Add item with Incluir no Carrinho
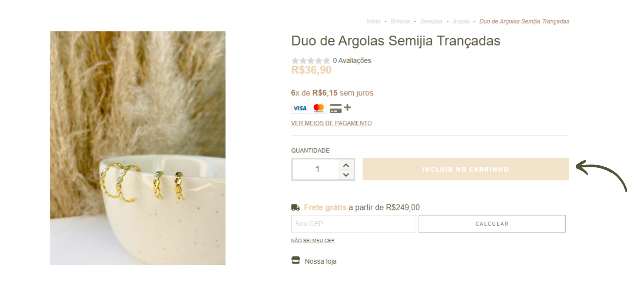The height and width of the screenshot is (290, 644). point(465,169)
